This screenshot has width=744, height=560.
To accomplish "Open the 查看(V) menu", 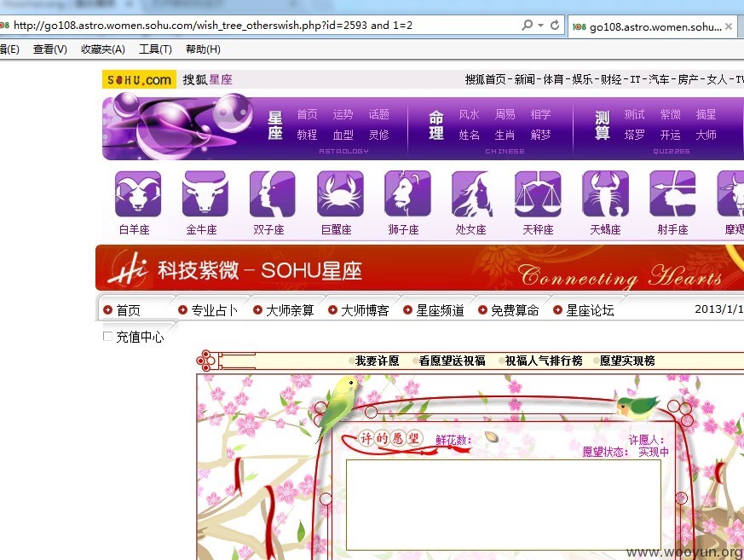I will (49, 49).
